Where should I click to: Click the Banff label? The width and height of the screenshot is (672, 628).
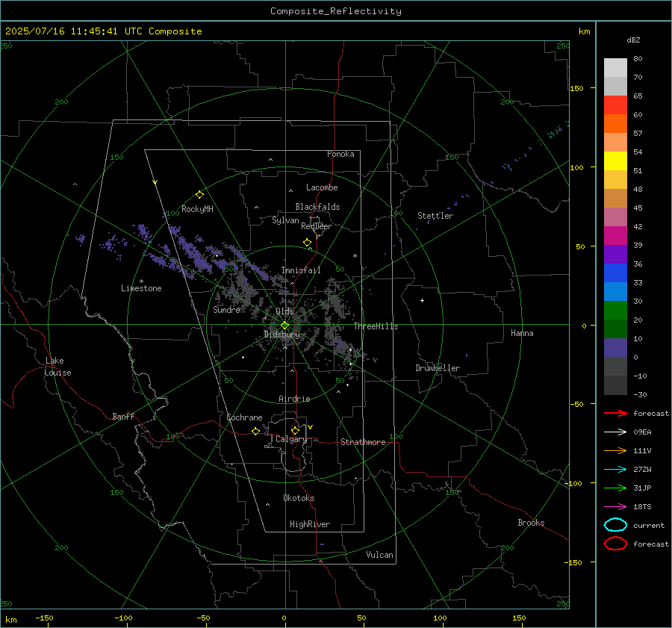pyautogui.click(x=123, y=417)
